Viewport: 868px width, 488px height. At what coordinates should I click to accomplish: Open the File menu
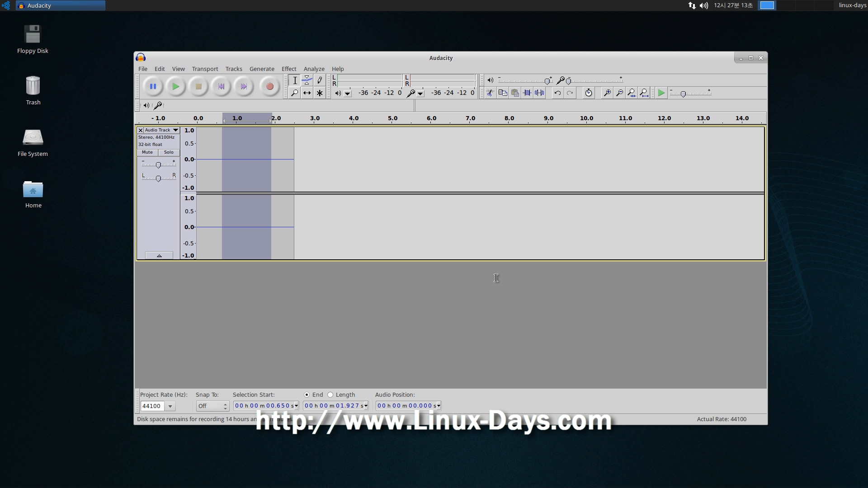click(x=143, y=69)
